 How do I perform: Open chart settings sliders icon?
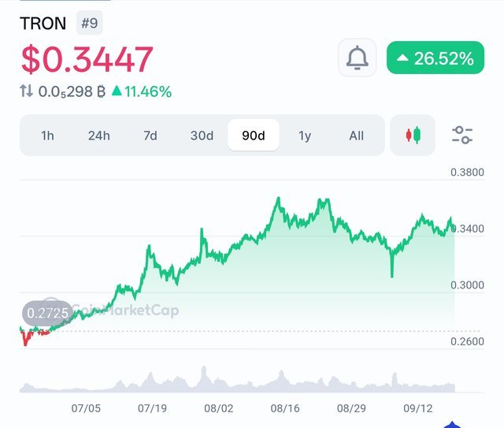coord(462,135)
